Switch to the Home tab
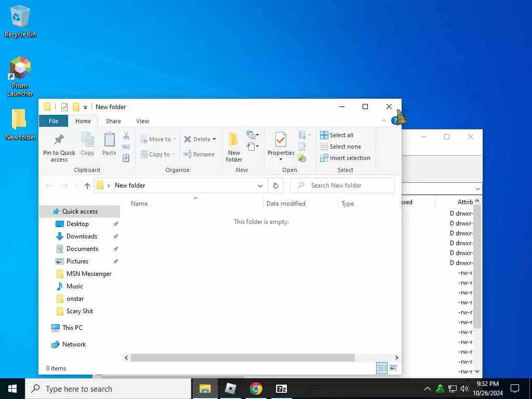 pyautogui.click(x=83, y=121)
